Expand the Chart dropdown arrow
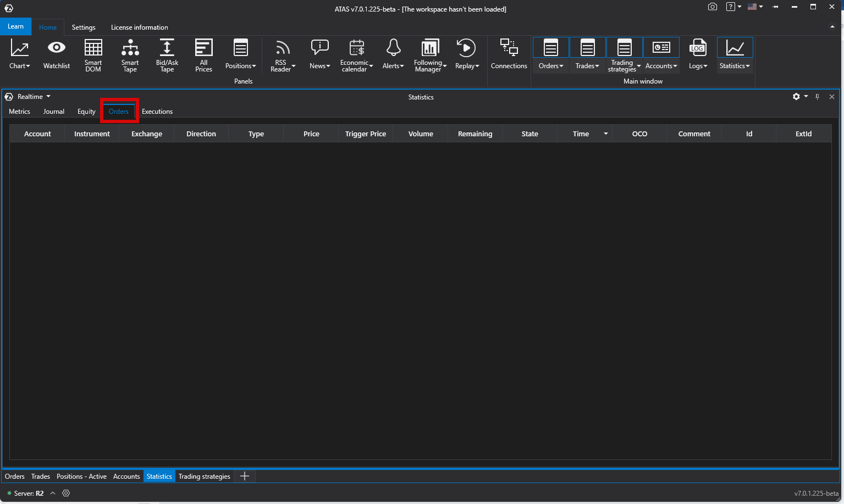Viewport: 844px width, 504px height. coord(29,67)
